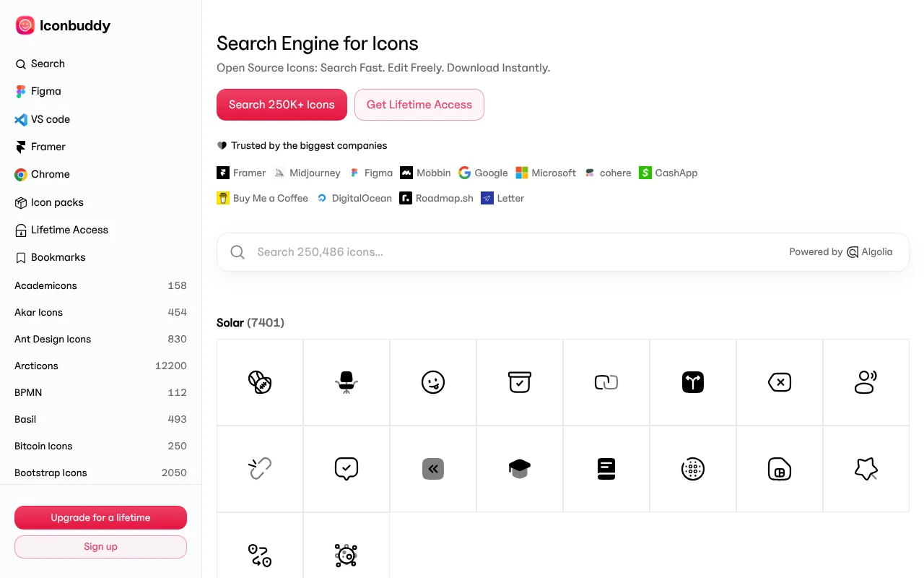The height and width of the screenshot is (578, 924).
Task: Select the archive box with checkmark icon
Action: click(x=520, y=382)
